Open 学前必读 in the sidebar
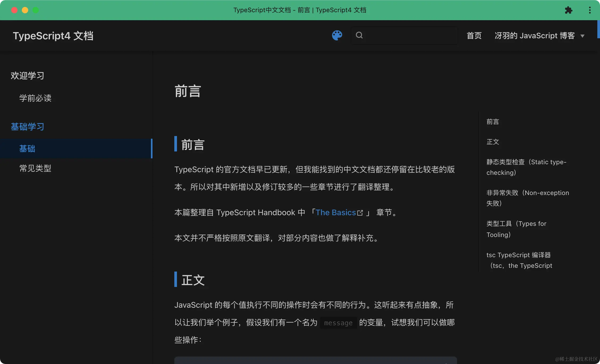The height and width of the screenshot is (364, 600). pyautogui.click(x=35, y=98)
